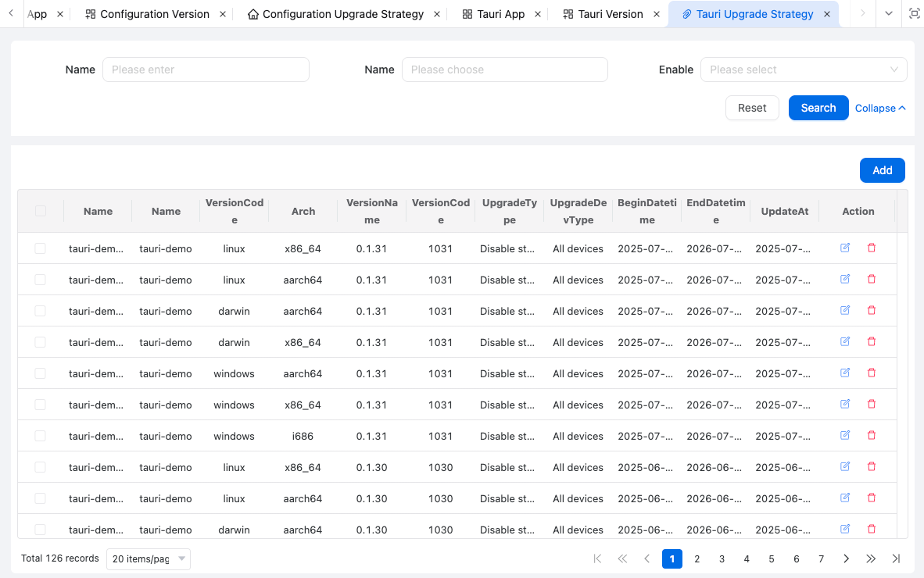The image size is (924, 578).
Task: Open the Enable dropdown filter
Action: tap(804, 70)
